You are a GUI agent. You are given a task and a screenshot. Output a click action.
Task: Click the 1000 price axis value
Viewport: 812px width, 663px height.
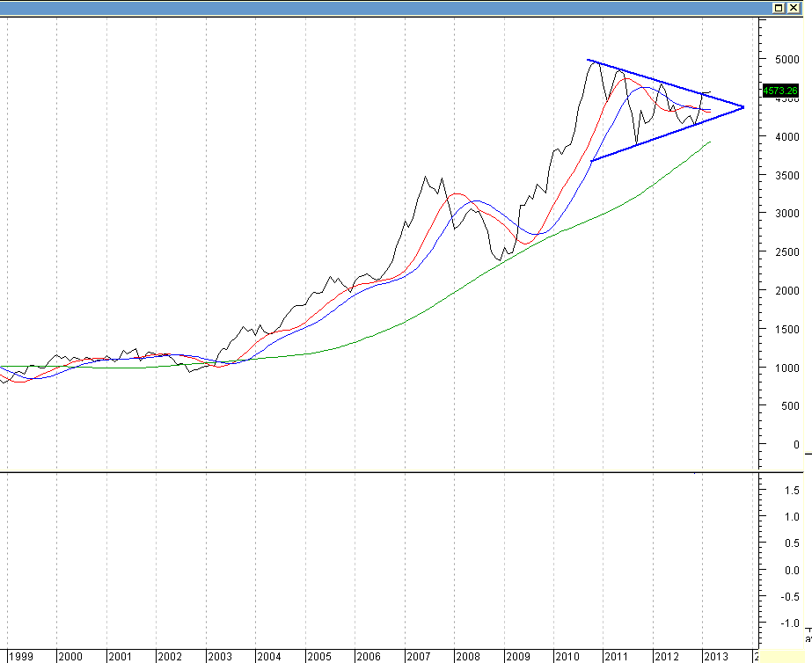tap(787, 368)
